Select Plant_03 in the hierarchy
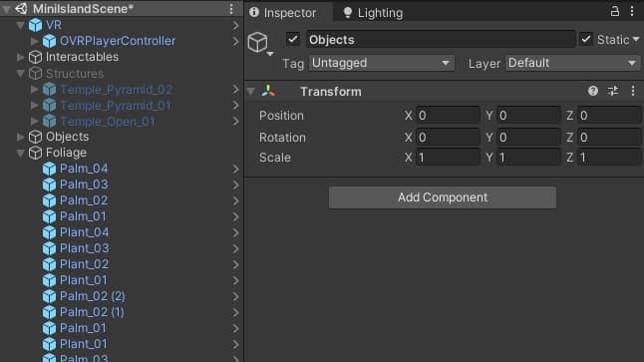Viewport: 644px width, 362px height. pos(84,248)
